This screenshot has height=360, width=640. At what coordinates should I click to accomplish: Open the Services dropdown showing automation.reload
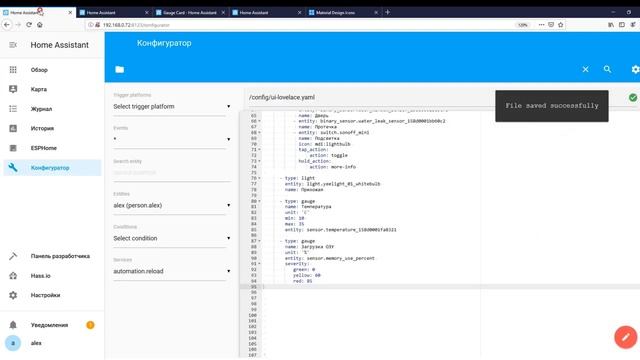click(172, 271)
